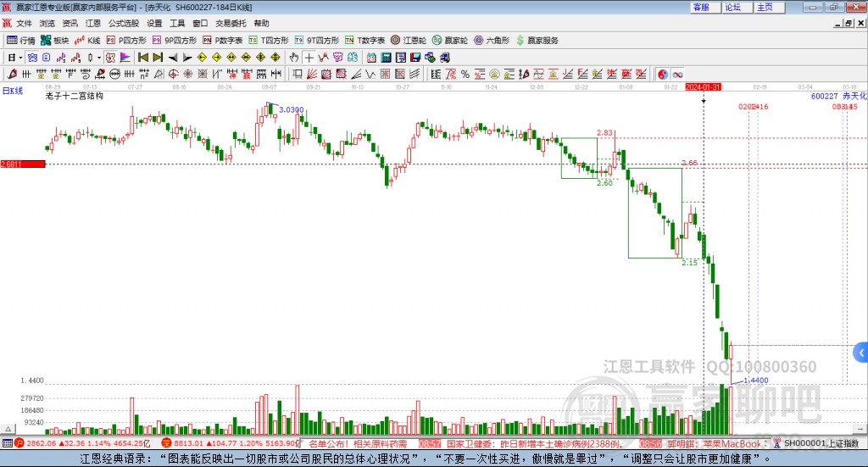Open the 设置 menu

point(154,23)
